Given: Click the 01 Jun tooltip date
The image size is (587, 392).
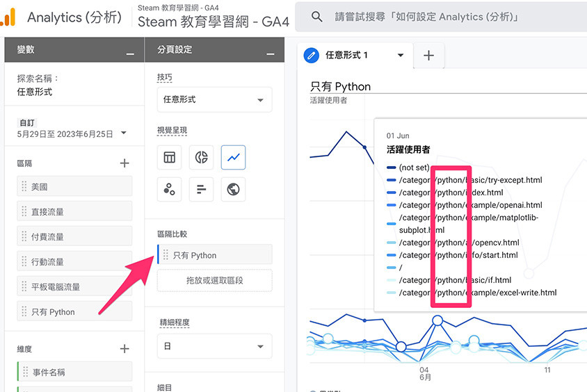Looking at the screenshot, I should 398,136.
